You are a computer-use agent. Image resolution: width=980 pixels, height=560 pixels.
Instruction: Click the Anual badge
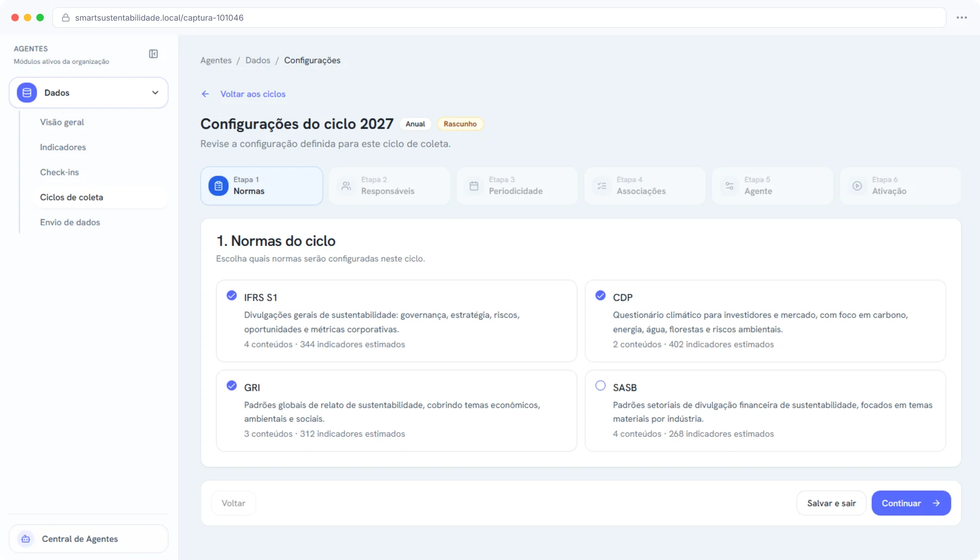pos(415,124)
